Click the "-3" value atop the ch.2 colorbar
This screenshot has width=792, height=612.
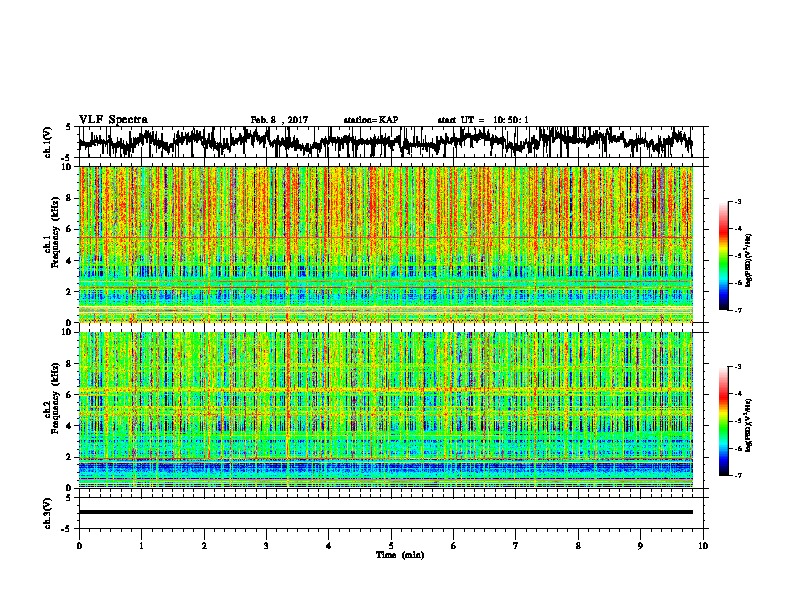point(737,367)
